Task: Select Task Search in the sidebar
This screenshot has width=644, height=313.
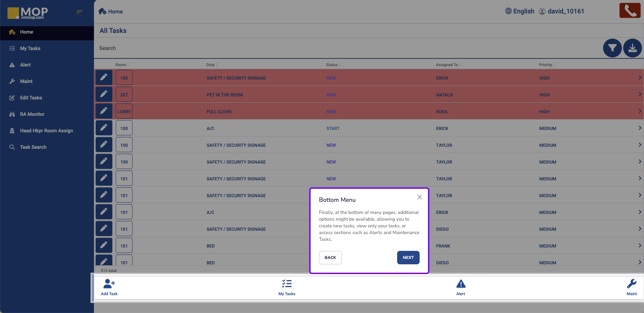Action: pyautogui.click(x=33, y=147)
